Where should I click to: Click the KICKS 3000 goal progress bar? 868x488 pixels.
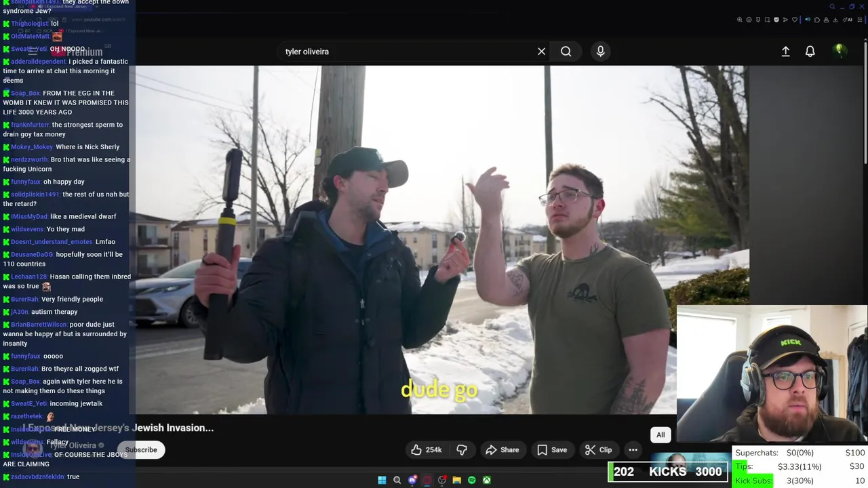668,472
